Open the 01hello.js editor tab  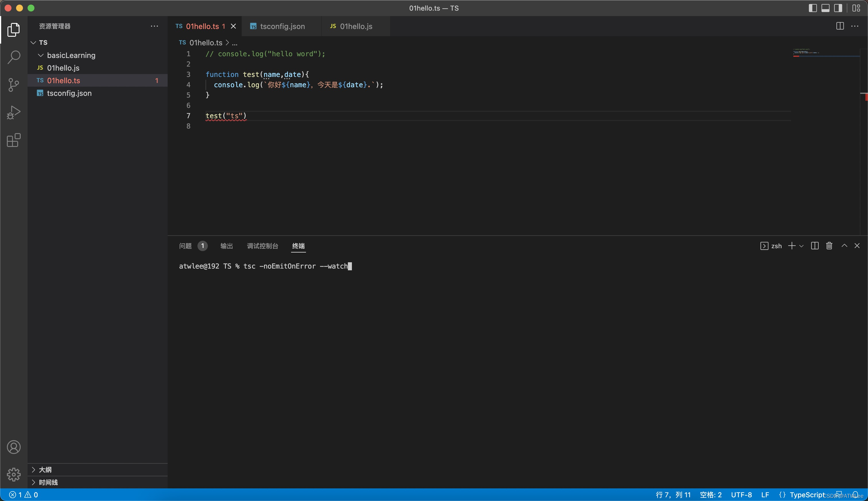click(356, 26)
